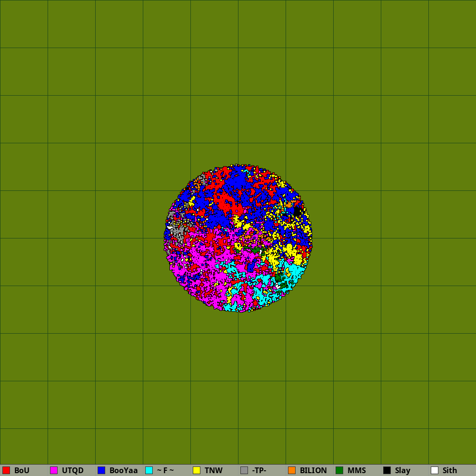
Task: Click the red BoU legend swatch
Action: pos(6,470)
